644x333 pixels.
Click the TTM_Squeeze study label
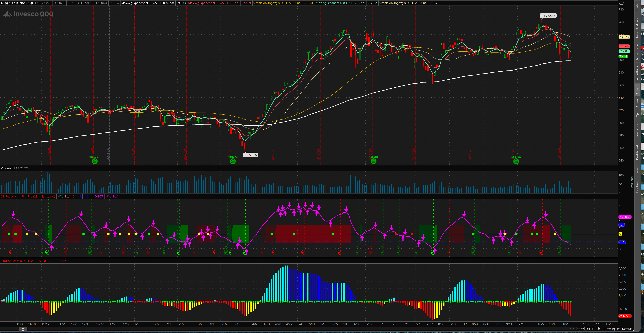coord(27,261)
